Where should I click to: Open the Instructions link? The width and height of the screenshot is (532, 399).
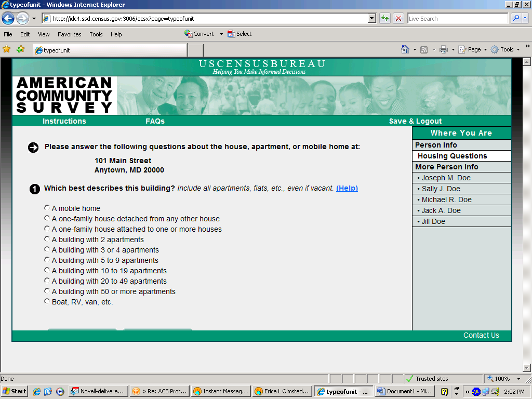tap(64, 121)
